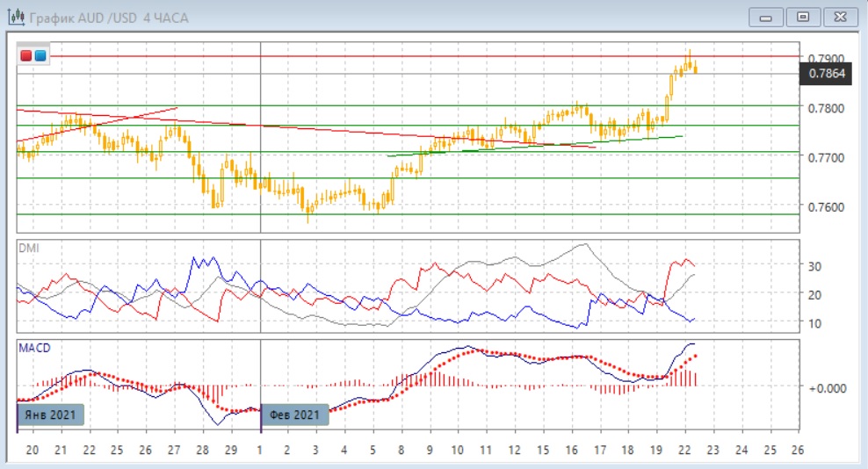The height and width of the screenshot is (469, 868).
Task: Click the blue square chart button
Action: tap(40, 56)
